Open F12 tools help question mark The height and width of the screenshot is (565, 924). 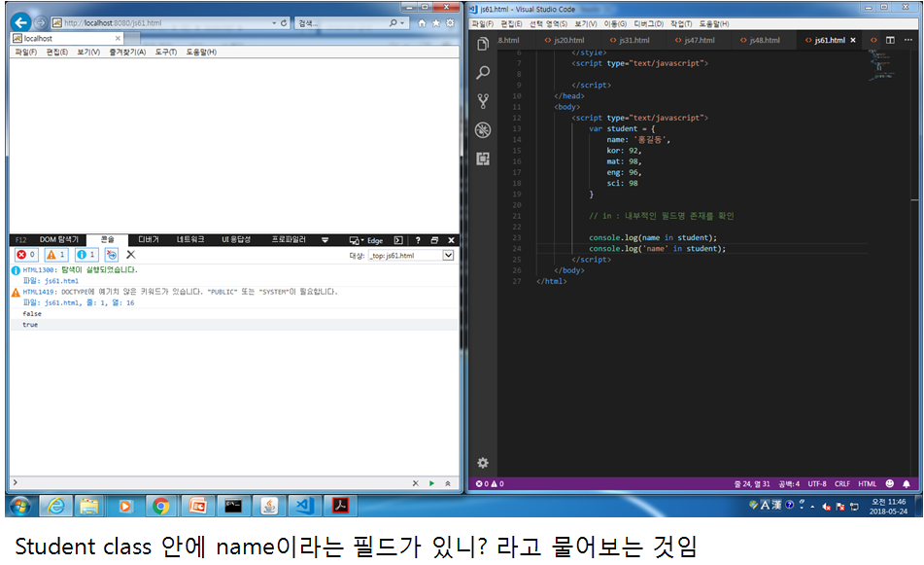(418, 240)
